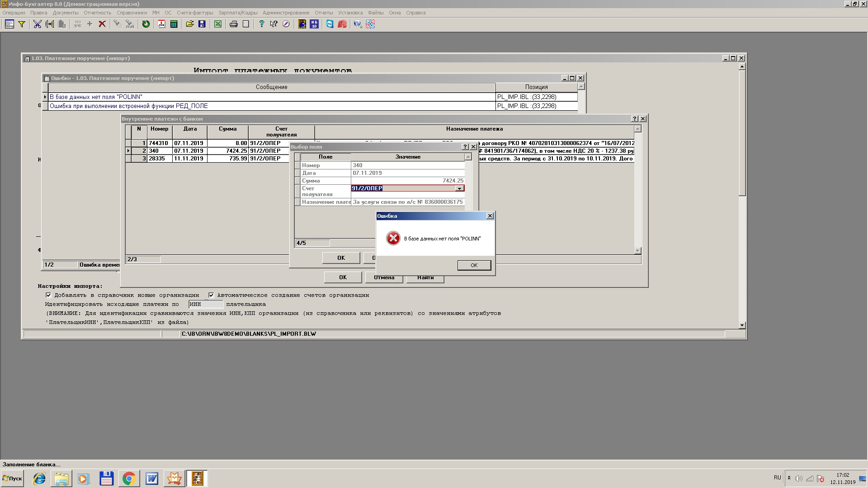Toggle 'Добавлять в справочник новые организации' checkbox
Viewport: 868px width, 488px height.
click(48, 295)
